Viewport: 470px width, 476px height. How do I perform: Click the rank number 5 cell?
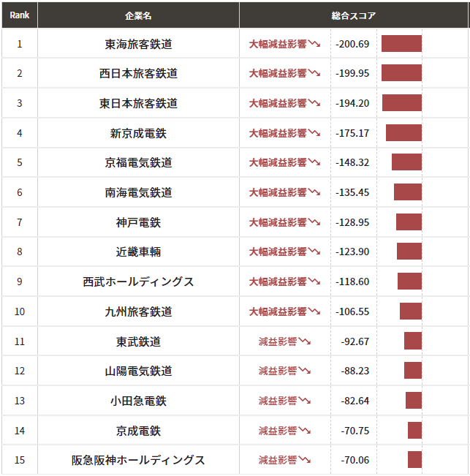pyautogui.click(x=20, y=162)
